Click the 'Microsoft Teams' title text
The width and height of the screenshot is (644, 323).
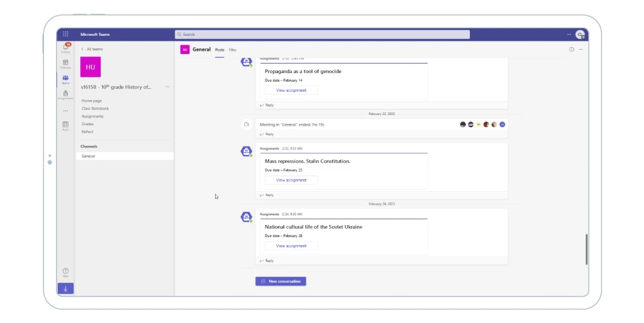[x=95, y=35]
